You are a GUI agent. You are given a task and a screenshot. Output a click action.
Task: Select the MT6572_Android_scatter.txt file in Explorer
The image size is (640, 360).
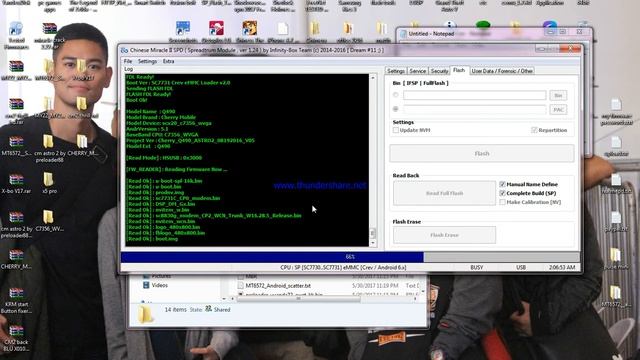(278, 286)
